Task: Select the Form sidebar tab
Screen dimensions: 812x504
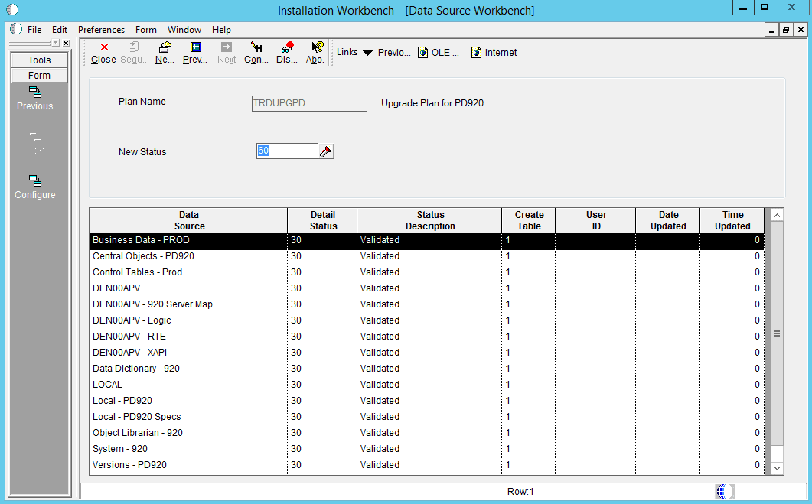Action: point(40,76)
